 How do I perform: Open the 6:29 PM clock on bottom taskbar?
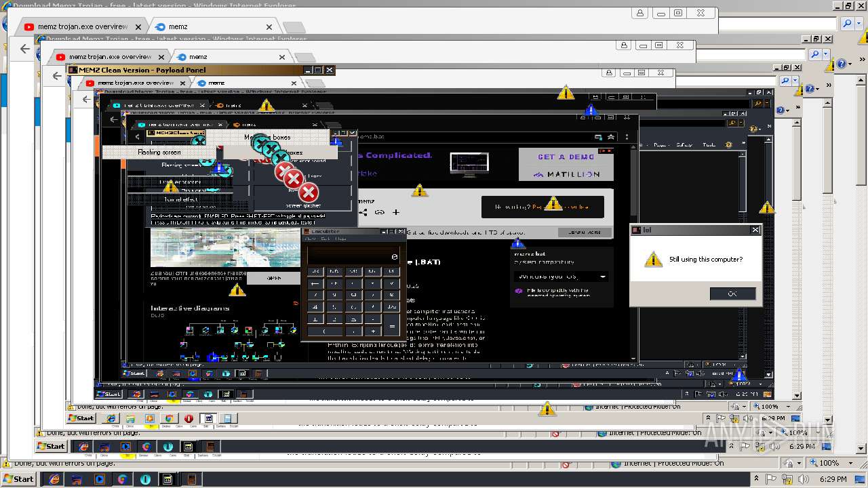click(x=833, y=479)
